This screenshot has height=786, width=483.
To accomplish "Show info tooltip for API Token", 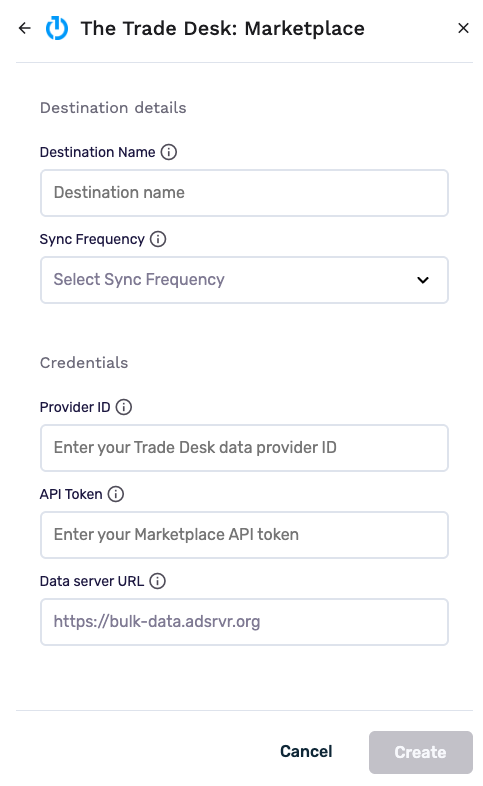I will (x=116, y=494).
